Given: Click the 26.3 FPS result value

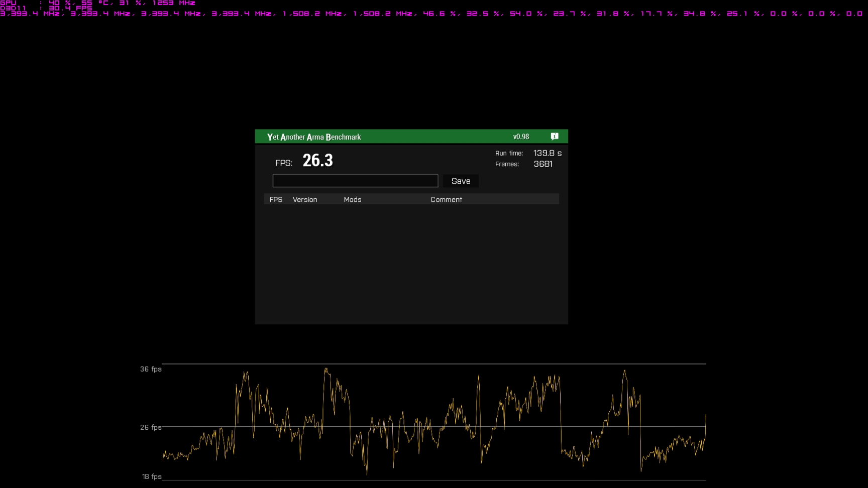Looking at the screenshot, I should 317,160.
